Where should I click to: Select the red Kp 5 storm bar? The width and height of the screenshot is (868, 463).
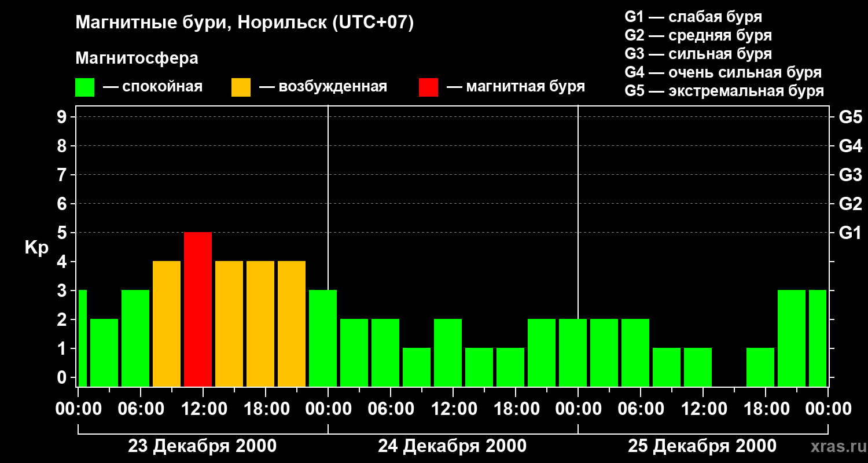point(198,309)
